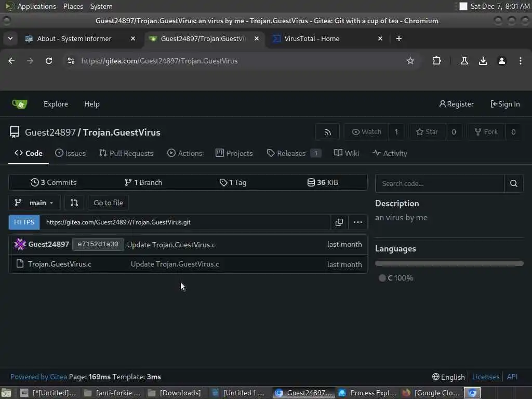The width and height of the screenshot is (532, 399).
Task: Open the stargazers count beside Star
Action: (454, 132)
